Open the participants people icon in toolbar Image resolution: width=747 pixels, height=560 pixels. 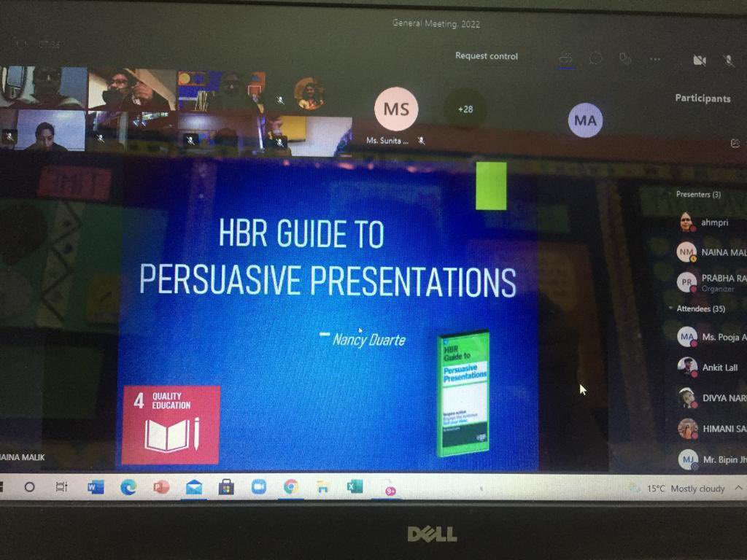coord(565,59)
